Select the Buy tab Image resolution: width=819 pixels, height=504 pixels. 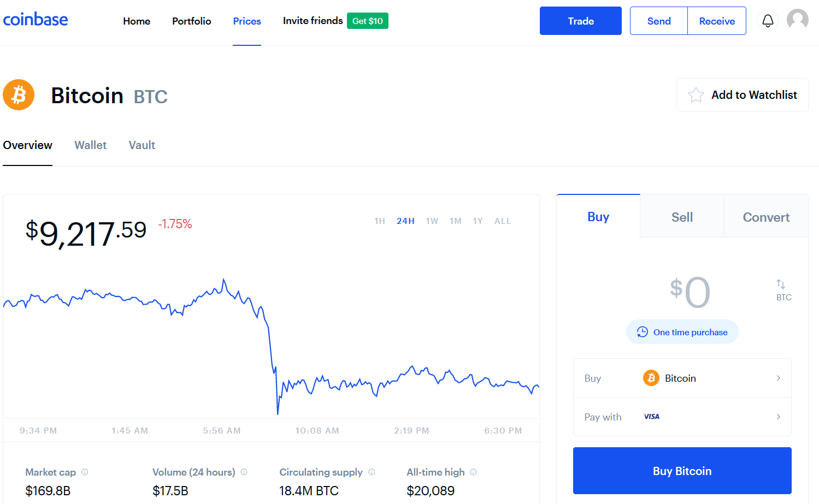pyautogui.click(x=598, y=216)
